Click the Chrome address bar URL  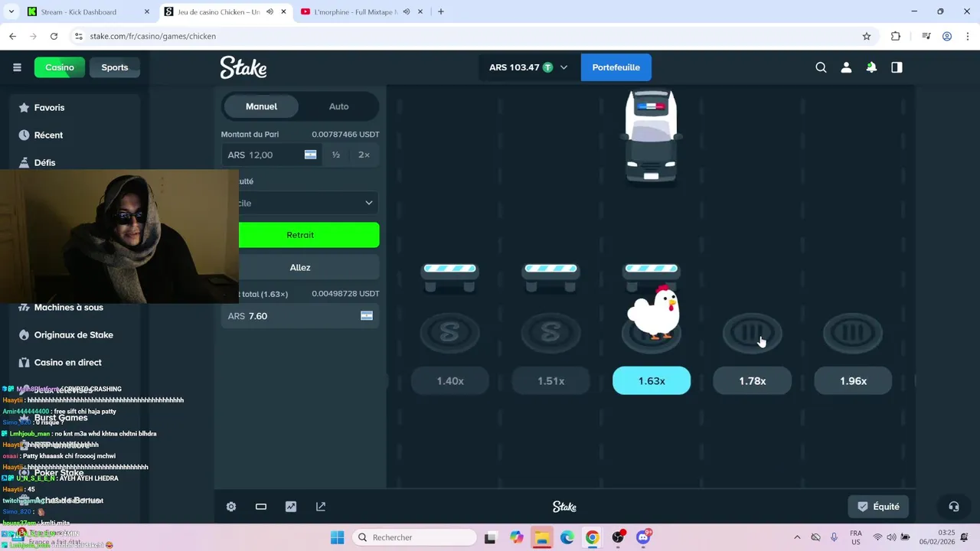pos(153,36)
